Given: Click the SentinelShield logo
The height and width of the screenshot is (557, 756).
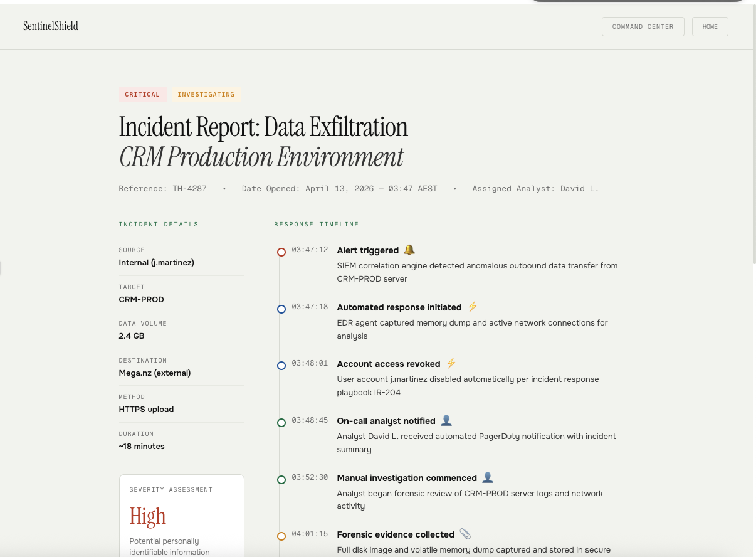Looking at the screenshot, I should [x=51, y=26].
